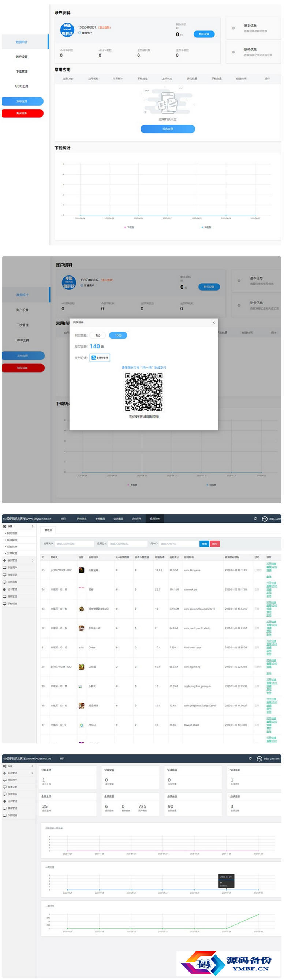Click the 战神登录器 app icon in row 23
Screen dimensions: 284x980
tap(81, 609)
